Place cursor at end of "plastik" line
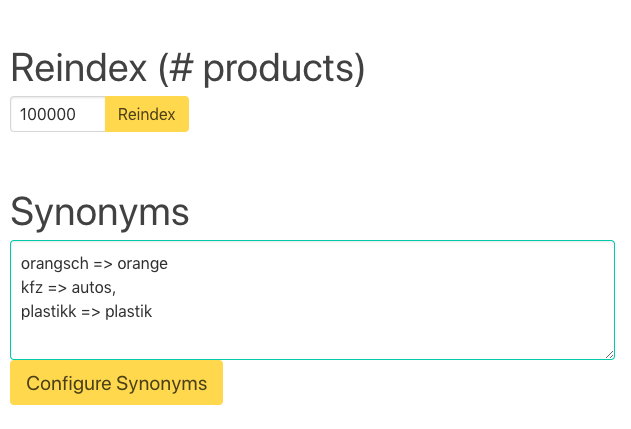The image size is (631, 429). (x=153, y=311)
